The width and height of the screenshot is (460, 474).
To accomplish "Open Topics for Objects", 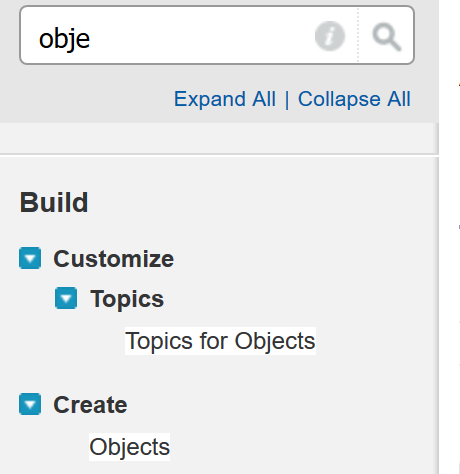I will [220, 341].
